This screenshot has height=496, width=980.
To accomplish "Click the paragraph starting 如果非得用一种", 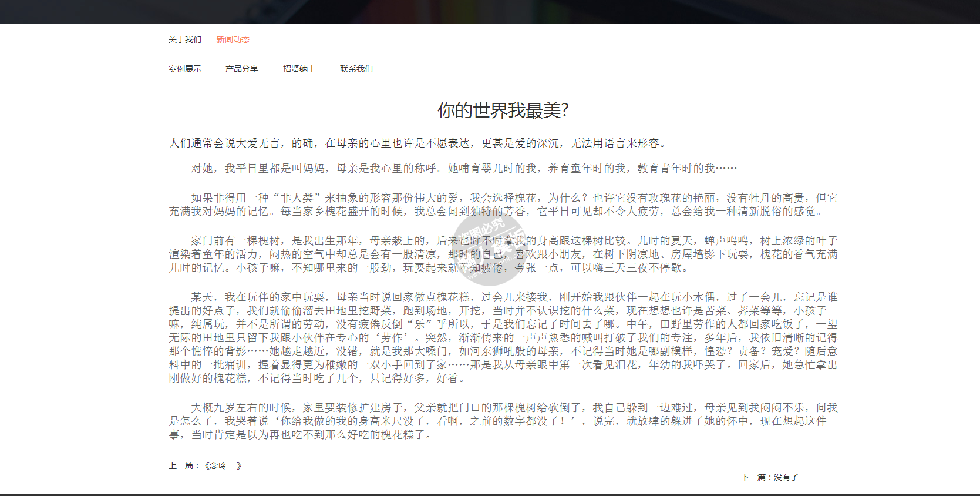I will 503,205.
